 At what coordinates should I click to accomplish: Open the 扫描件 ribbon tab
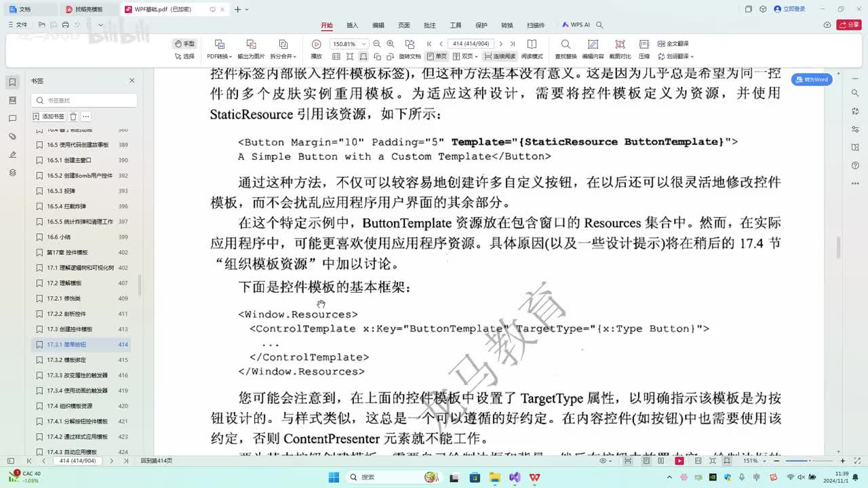click(536, 25)
